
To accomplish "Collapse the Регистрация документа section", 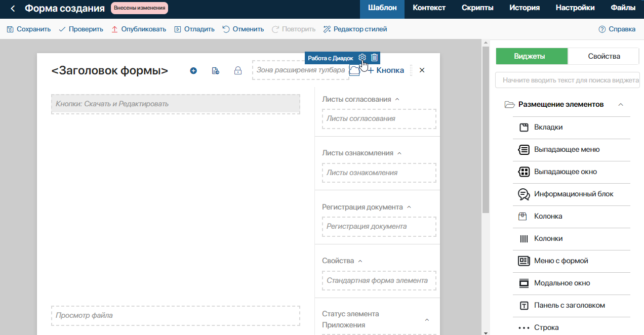I will [x=409, y=207].
